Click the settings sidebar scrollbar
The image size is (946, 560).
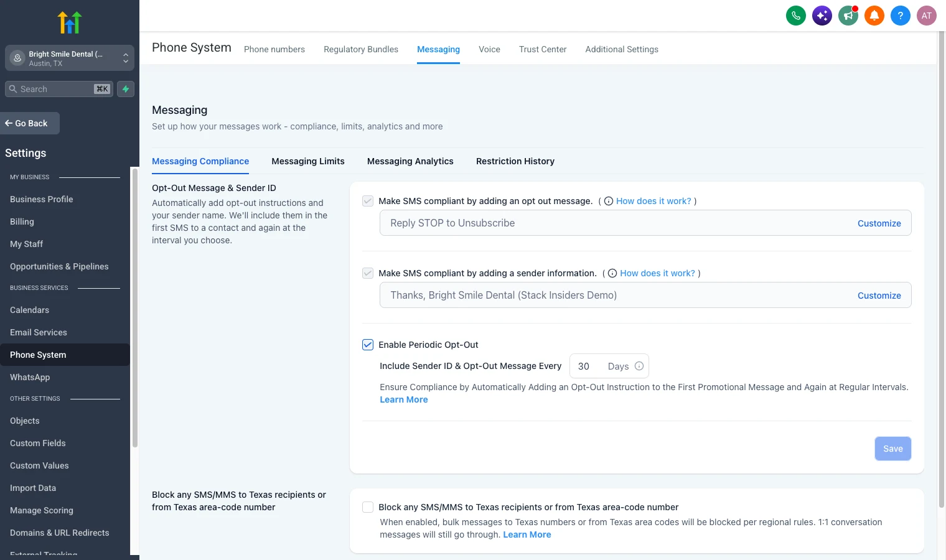(x=134, y=307)
